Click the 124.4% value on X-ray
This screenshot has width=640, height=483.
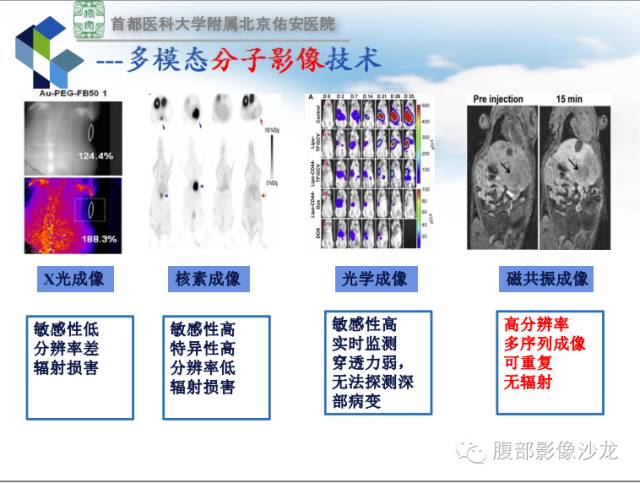point(96,156)
